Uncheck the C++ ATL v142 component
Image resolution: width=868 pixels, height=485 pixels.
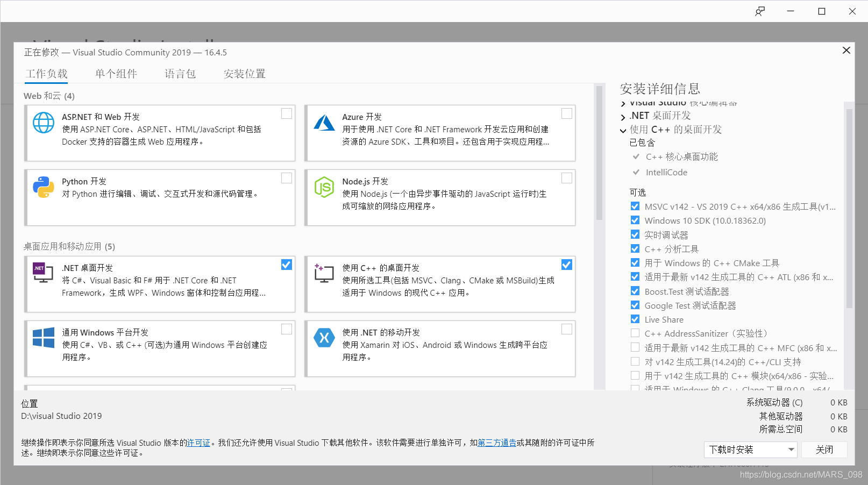pos(635,277)
